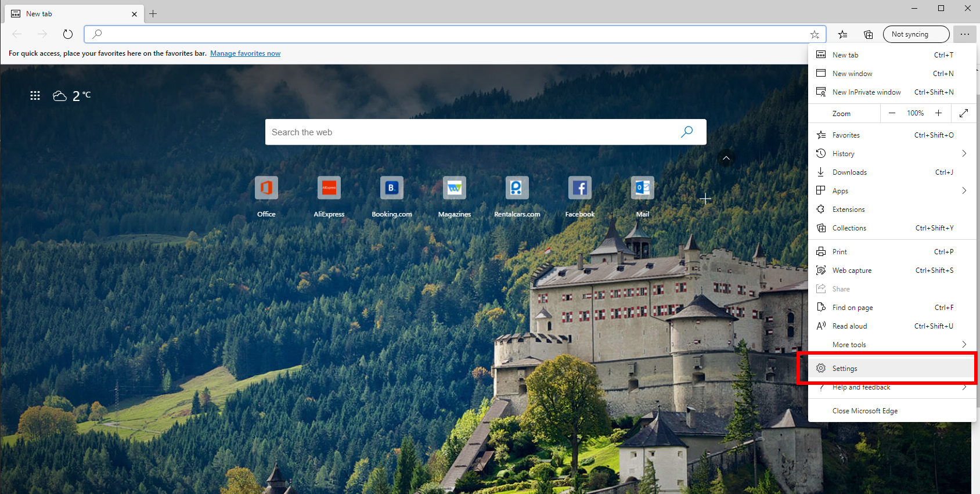Collapse quick links with the up chevron
The width and height of the screenshot is (980, 494).
(x=726, y=158)
